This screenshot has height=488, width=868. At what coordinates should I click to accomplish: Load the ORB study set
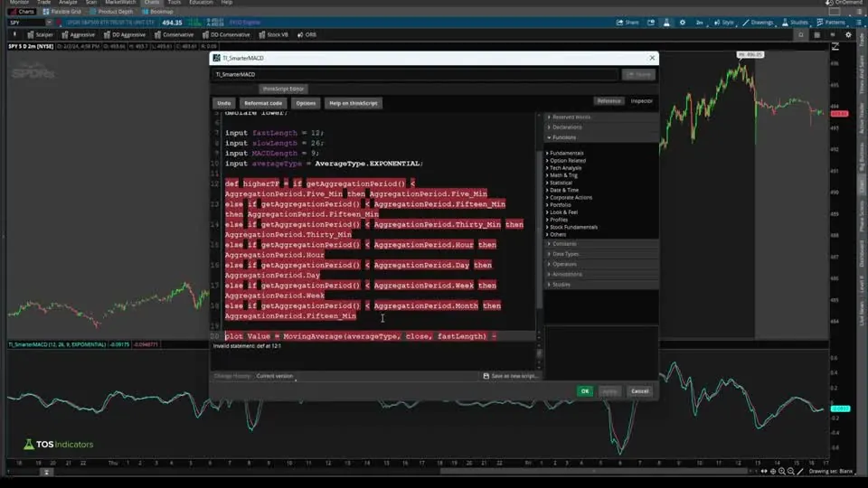[x=307, y=34]
